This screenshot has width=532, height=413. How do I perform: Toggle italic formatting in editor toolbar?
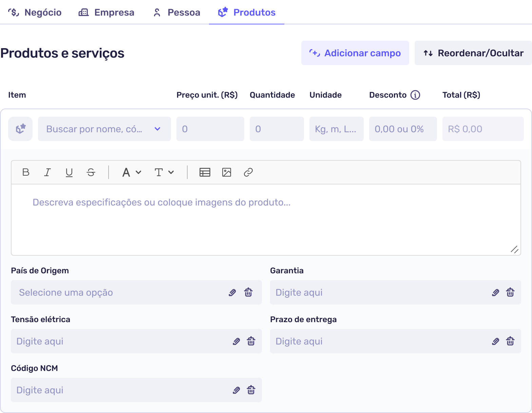47,172
